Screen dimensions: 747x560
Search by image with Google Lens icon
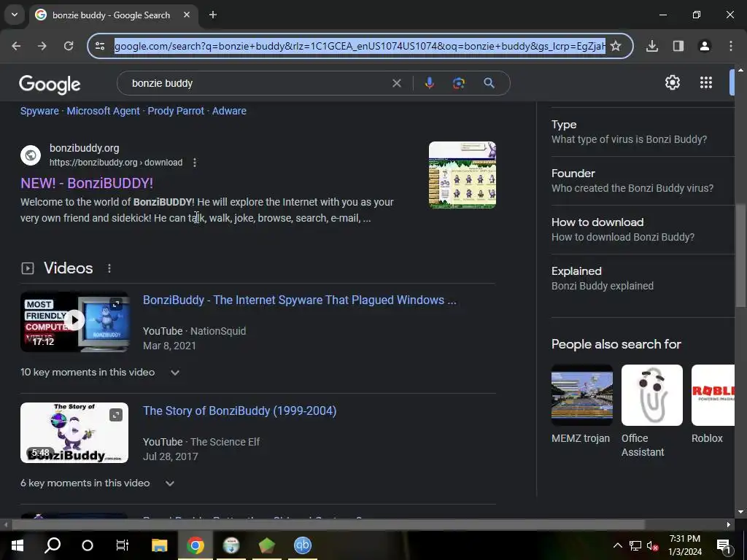[458, 83]
